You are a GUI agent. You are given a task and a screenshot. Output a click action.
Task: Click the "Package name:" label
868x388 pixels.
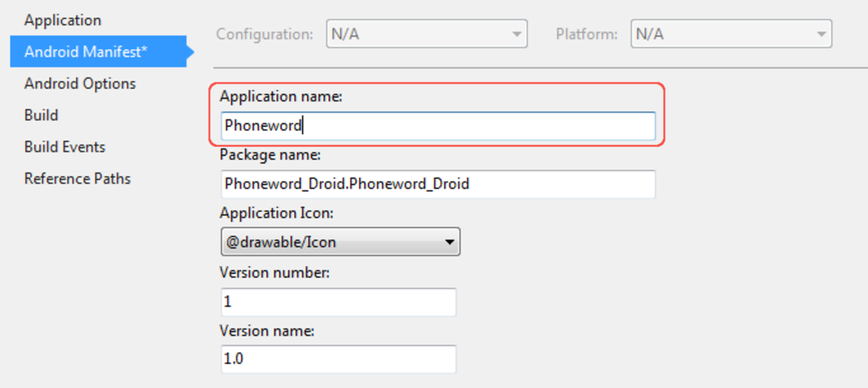pos(270,155)
